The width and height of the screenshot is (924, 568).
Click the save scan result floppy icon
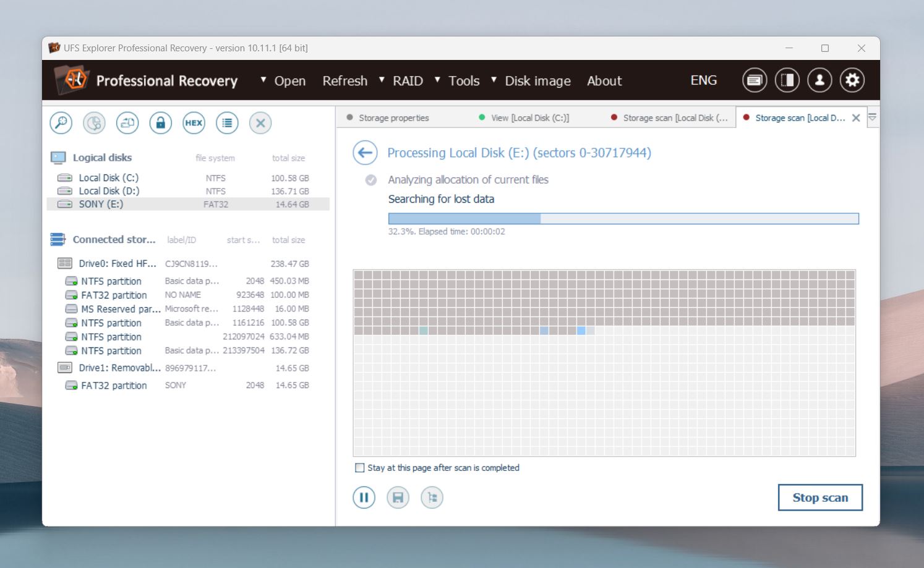click(x=398, y=498)
